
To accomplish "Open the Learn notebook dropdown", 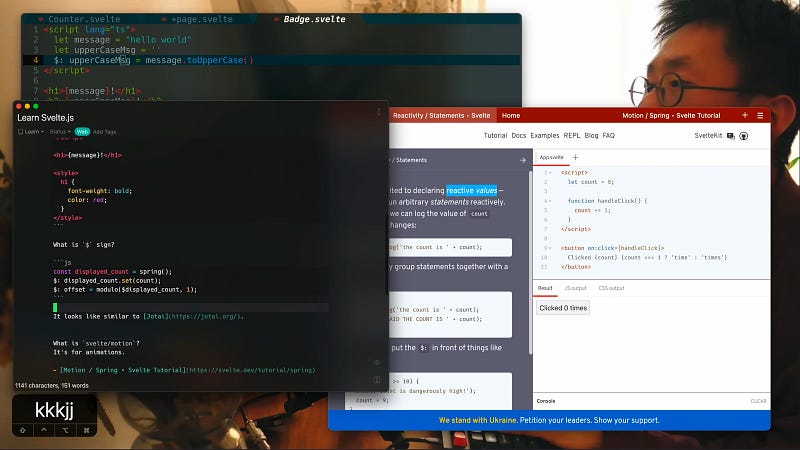I will click(x=34, y=132).
